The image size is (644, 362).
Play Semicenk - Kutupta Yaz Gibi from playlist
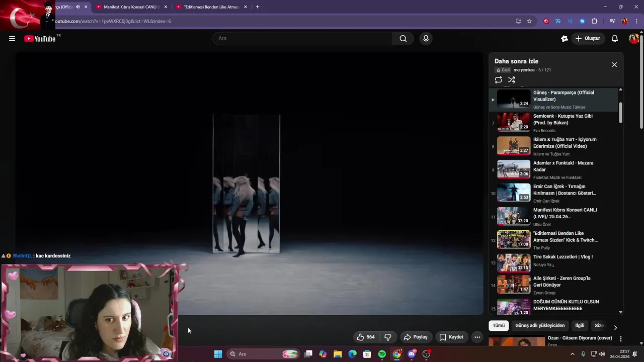(x=553, y=123)
